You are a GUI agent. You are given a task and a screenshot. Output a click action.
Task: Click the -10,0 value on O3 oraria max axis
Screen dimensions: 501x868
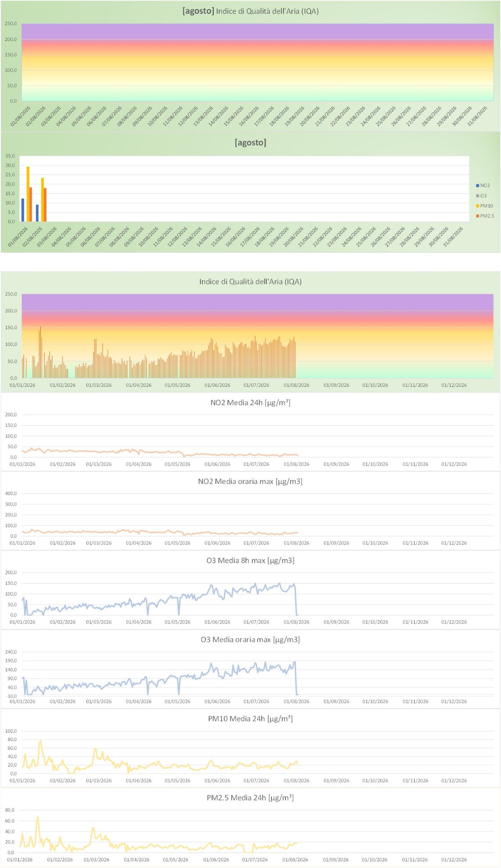pos(11,696)
